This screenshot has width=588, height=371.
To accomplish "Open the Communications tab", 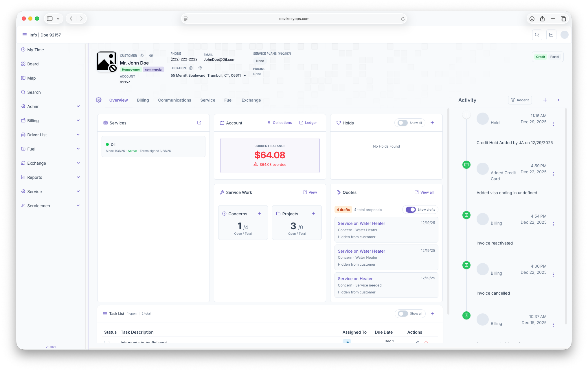I will (174, 100).
